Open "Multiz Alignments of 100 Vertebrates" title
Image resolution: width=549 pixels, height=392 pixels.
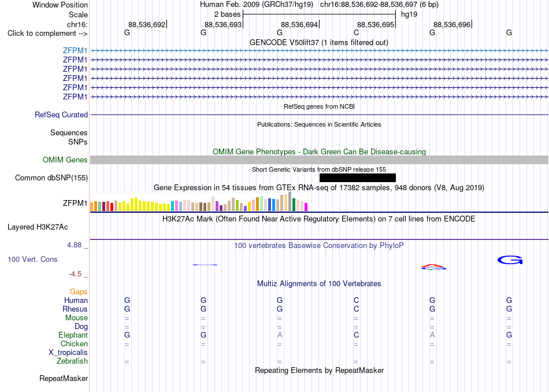(x=319, y=284)
